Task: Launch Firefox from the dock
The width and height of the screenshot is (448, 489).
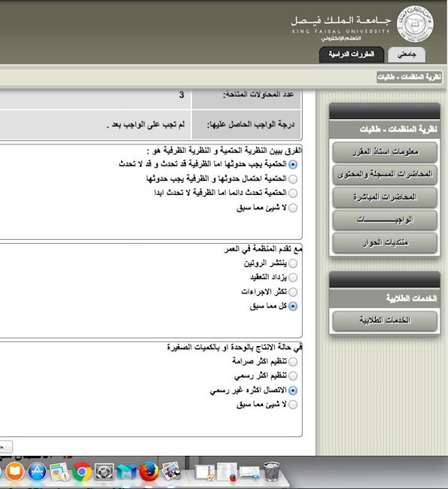Action: pos(149,471)
